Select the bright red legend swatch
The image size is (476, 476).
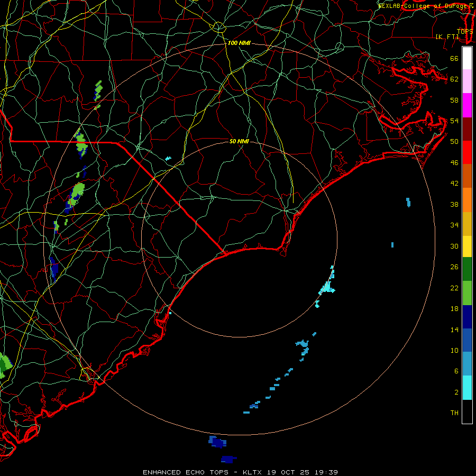coord(467,152)
